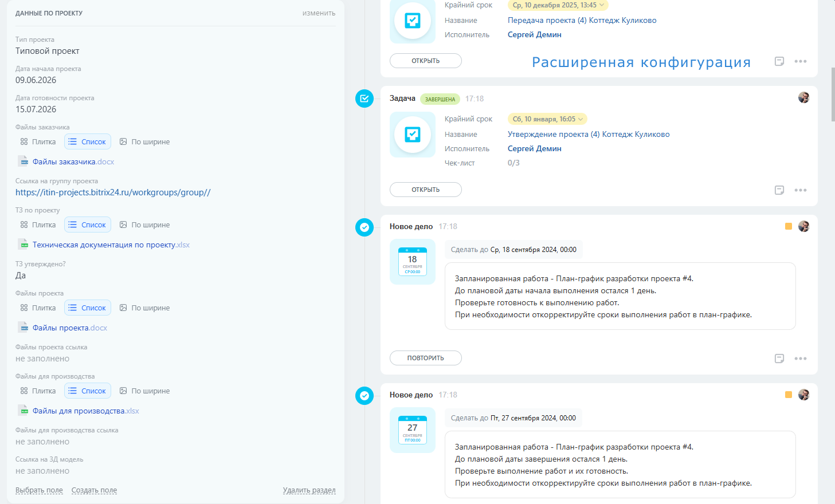Enable По ширине view under ТЗ по проекту
The image size is (835, 504).
(x=144, y=225)
